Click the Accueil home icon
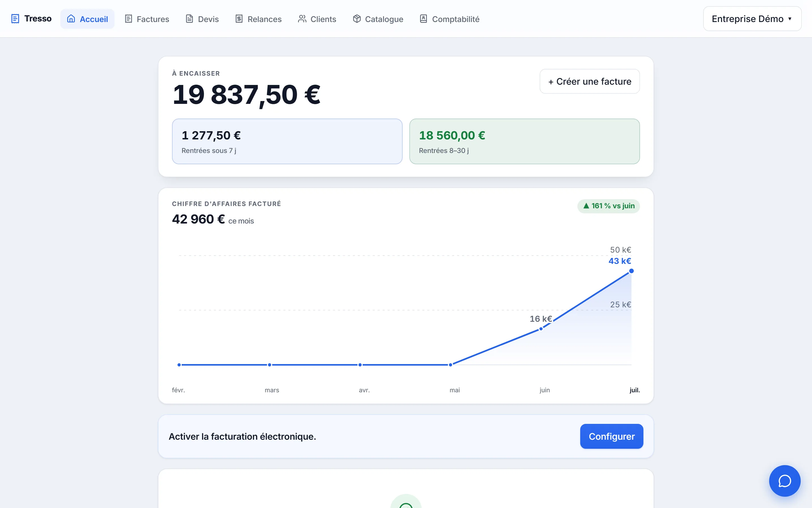The width and height of the screenshot is (812, 508). tap(71, 18)
